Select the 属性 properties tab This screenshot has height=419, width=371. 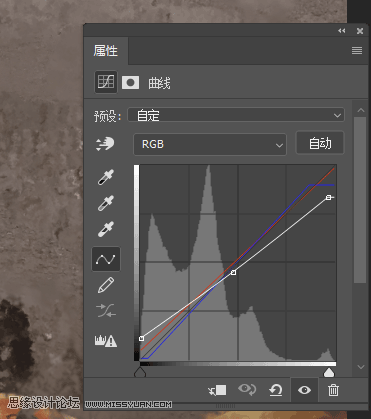point(106,51)
